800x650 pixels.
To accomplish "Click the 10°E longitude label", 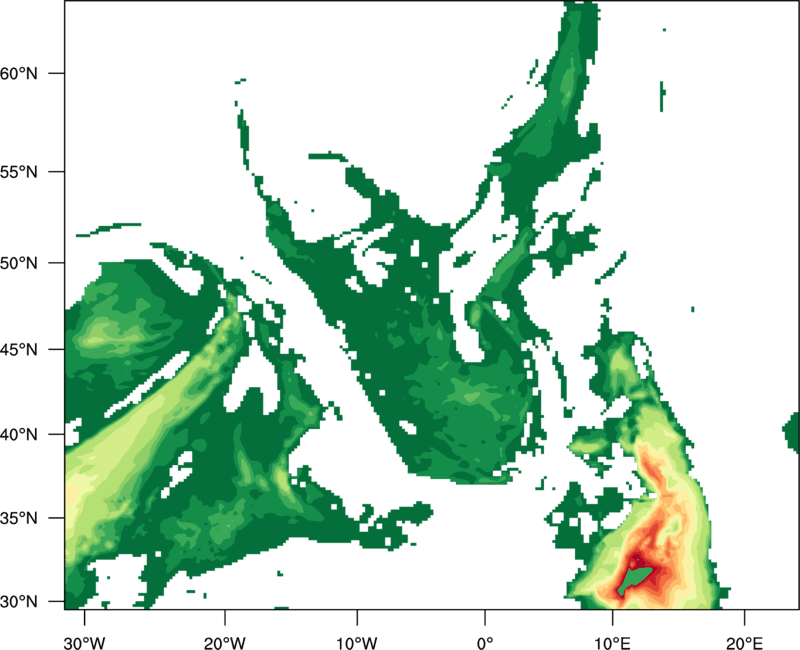I will tap(613, 643).
